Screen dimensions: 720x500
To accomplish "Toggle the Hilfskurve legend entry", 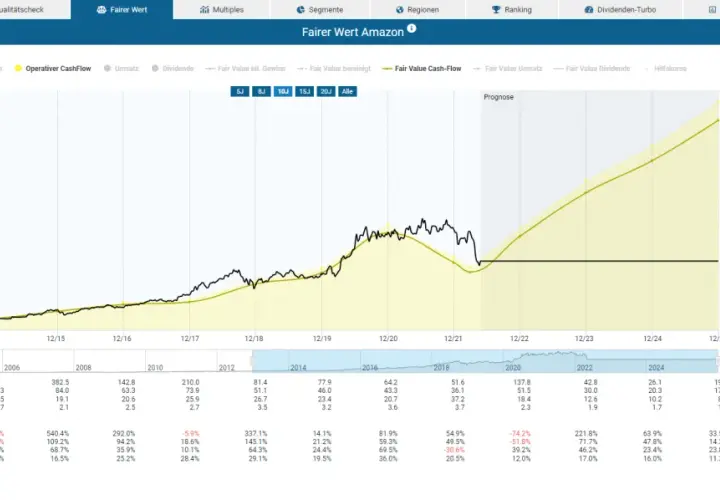I will [x=666, y=68].
